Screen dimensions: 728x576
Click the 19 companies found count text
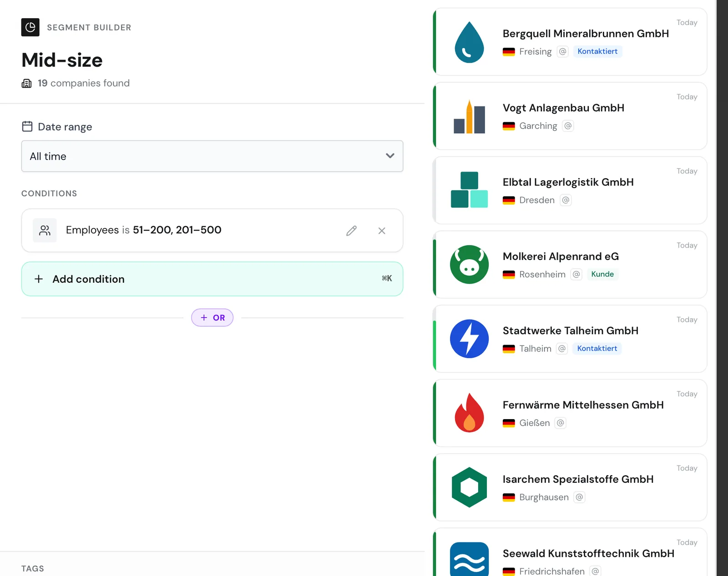84,83
